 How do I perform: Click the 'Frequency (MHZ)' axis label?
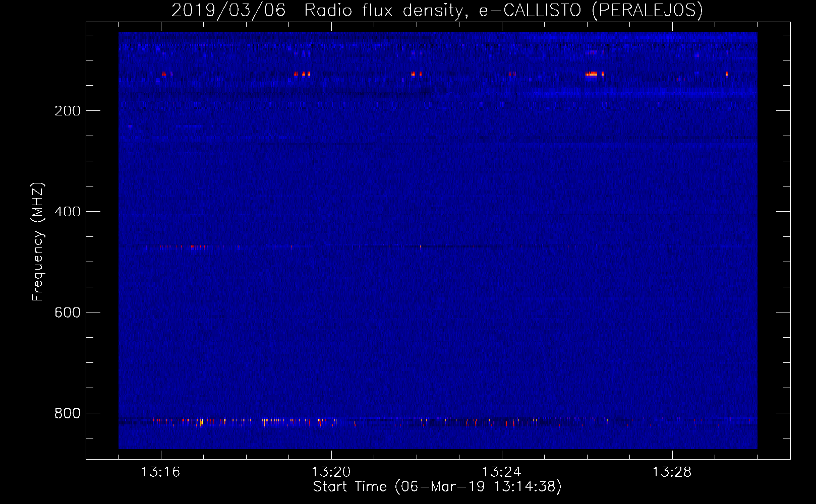(38, 241)
